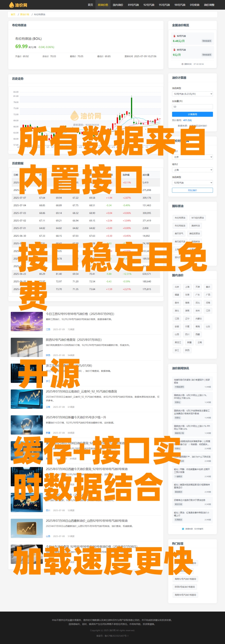
Task: Click the clock icon next to 更新时间
Action: click(x=182, y=64)
